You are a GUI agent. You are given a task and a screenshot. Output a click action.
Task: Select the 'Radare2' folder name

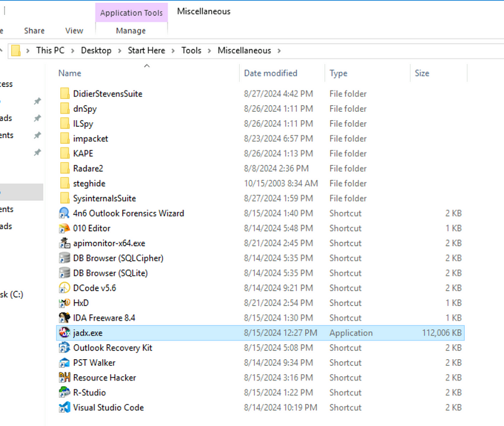[x=88, y=168]
